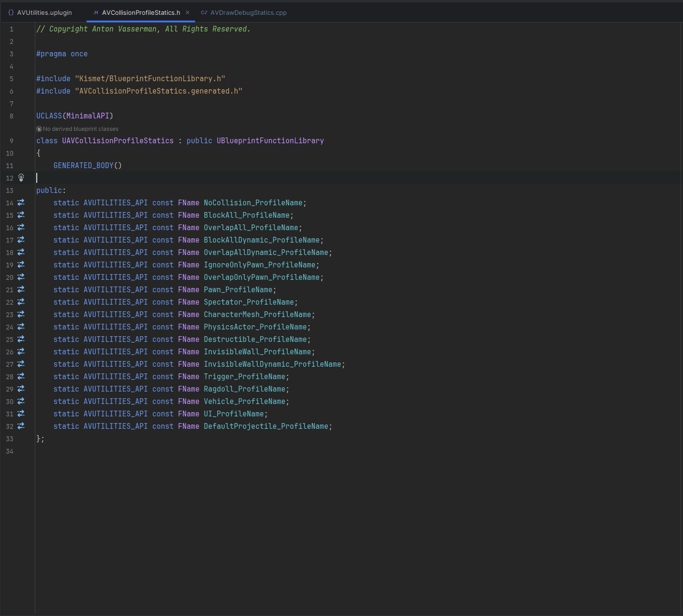
Task: Click gutter navigation icon for CharacterMesh_ProfileName
Action: pyautogui.click(x=21, y=314)
